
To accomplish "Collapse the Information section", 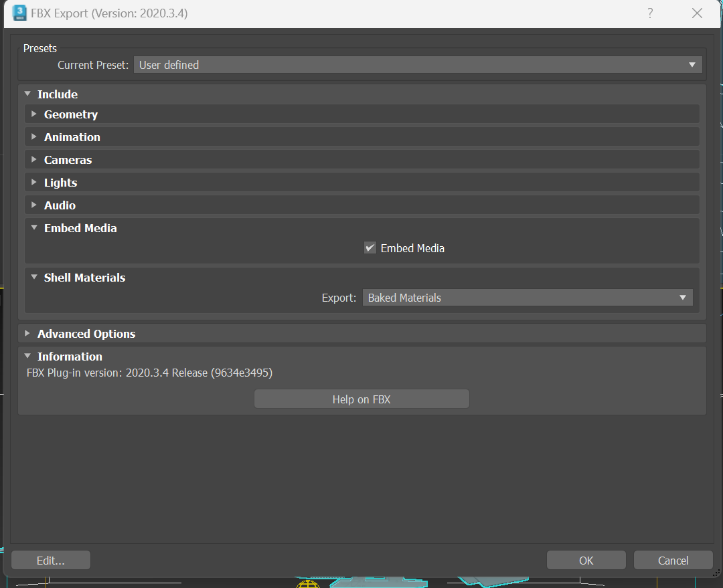I will coord(27,356).
